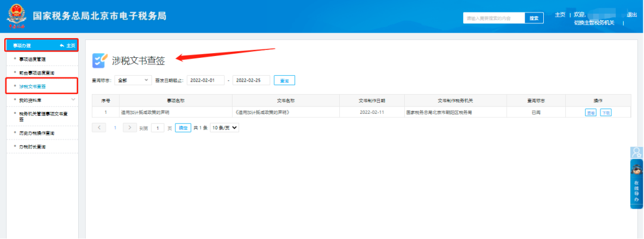Go to previous page with left arrow
Image resolution: width=644 pixels, height=239 pixels.
(99, 128)
